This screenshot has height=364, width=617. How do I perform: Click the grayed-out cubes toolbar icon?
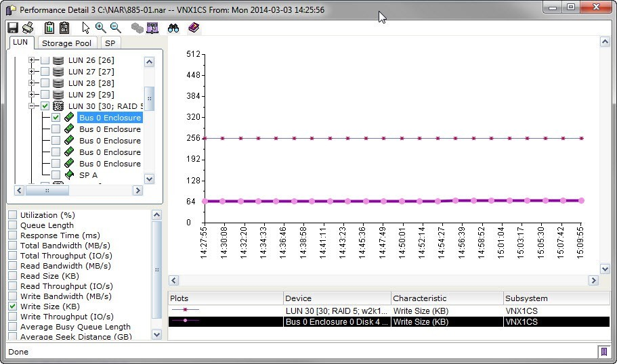tap(137, 28)
